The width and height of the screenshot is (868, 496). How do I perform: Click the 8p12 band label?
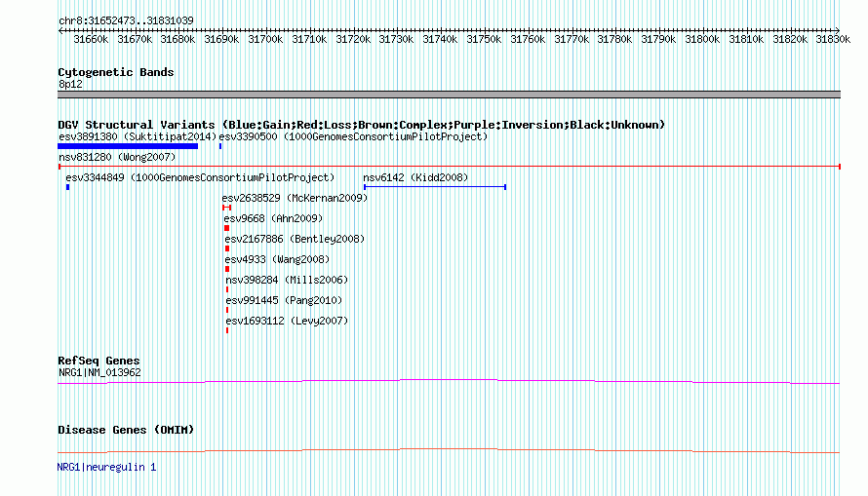coord(70,85)
